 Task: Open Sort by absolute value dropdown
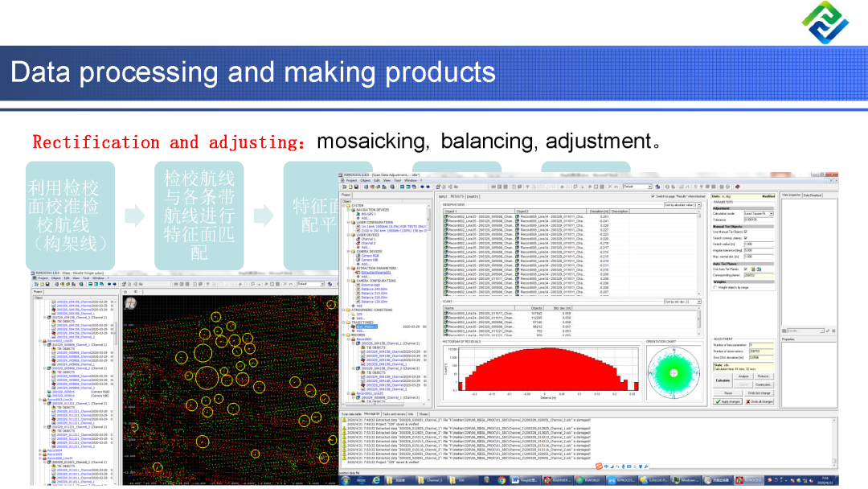click(682, 205)
